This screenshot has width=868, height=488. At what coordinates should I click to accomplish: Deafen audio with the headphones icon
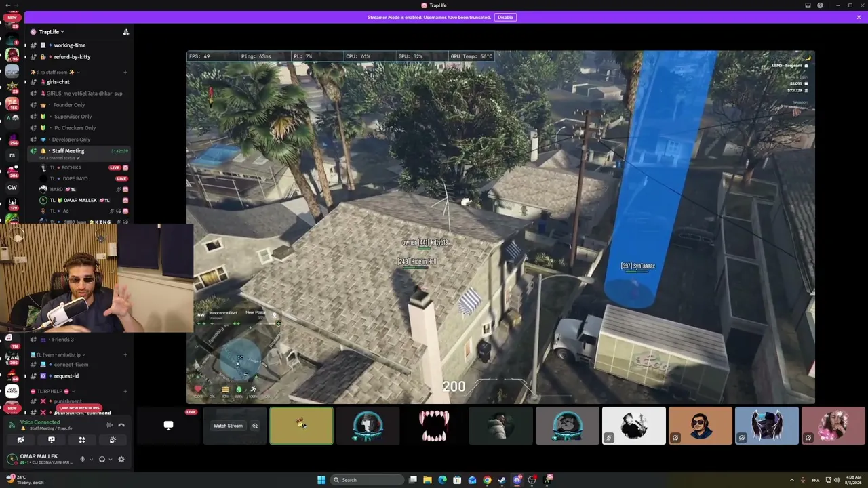coord(102,460)
